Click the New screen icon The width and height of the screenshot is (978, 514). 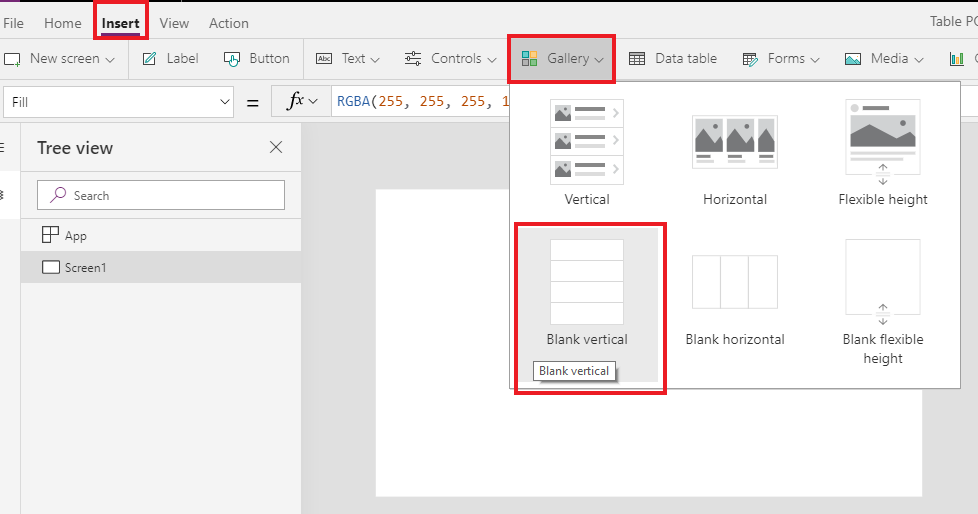(12, 59)
